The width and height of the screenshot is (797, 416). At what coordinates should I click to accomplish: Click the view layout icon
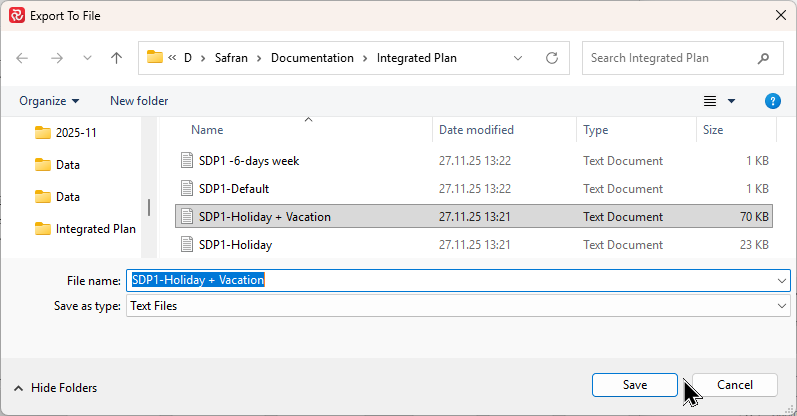click(710, 101)
